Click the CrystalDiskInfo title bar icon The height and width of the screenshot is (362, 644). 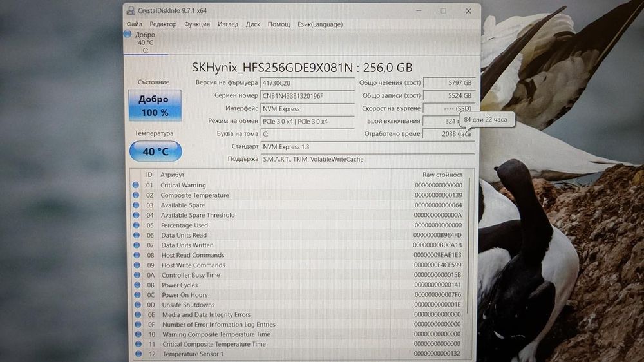tap(131, 11)
